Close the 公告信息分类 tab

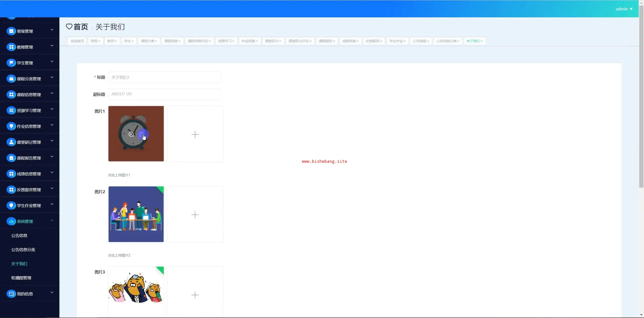(x=458, y=41)
